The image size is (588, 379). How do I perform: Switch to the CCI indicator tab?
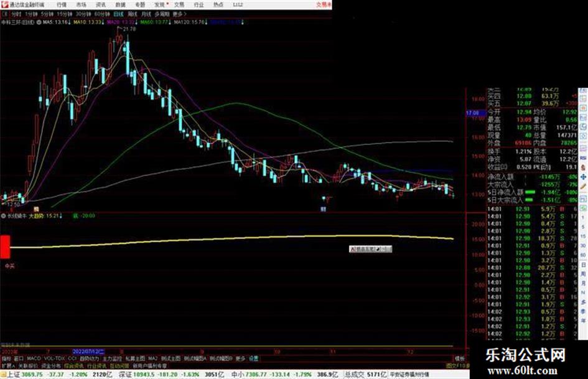point(72,358)
